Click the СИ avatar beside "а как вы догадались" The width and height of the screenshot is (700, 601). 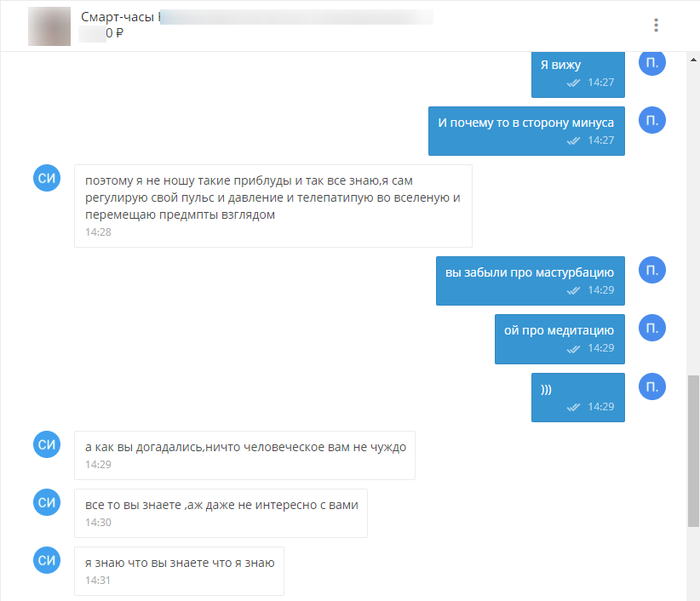47,445
